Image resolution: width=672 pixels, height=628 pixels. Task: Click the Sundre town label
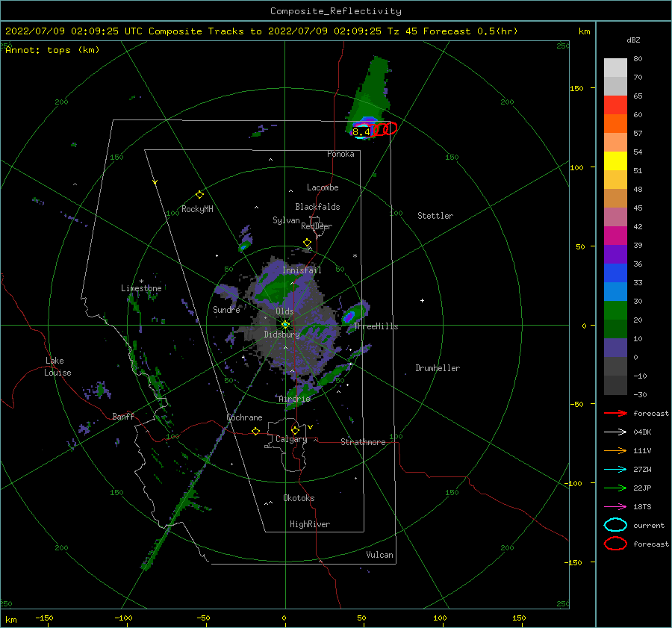(226, 309)
